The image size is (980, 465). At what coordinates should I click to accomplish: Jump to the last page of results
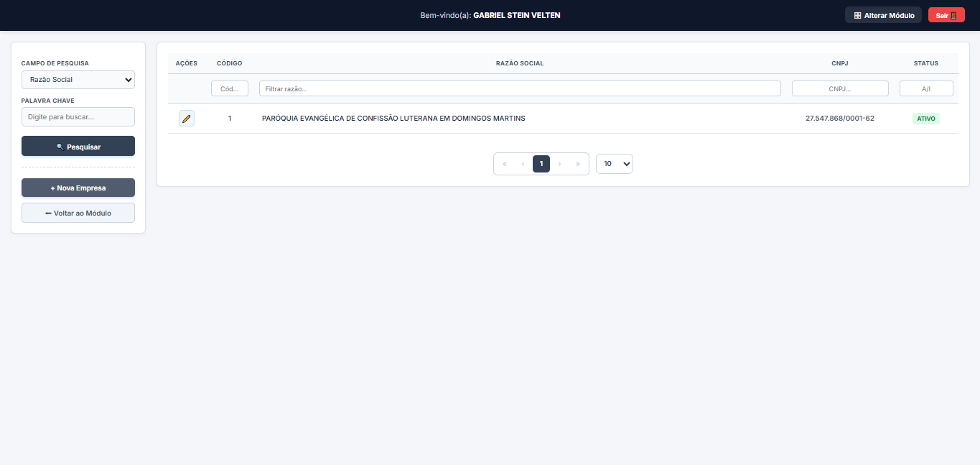[x=578, y=164]
